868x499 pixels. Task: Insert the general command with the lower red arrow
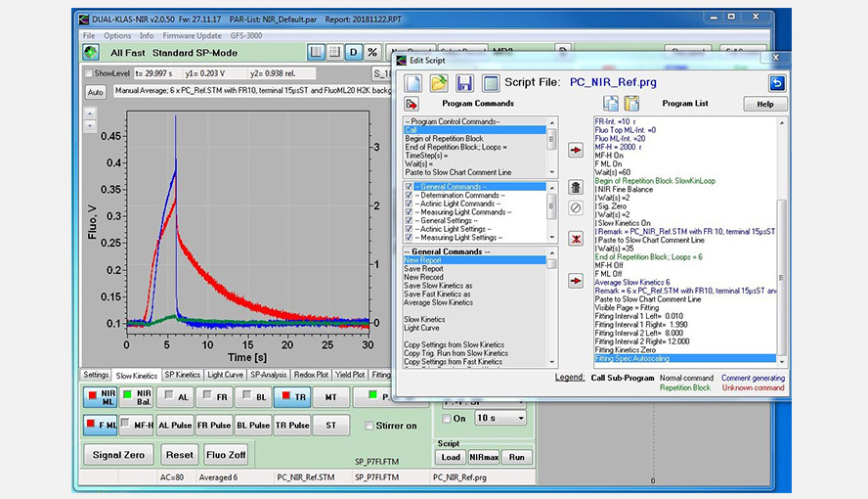click(x=576, y=281)
